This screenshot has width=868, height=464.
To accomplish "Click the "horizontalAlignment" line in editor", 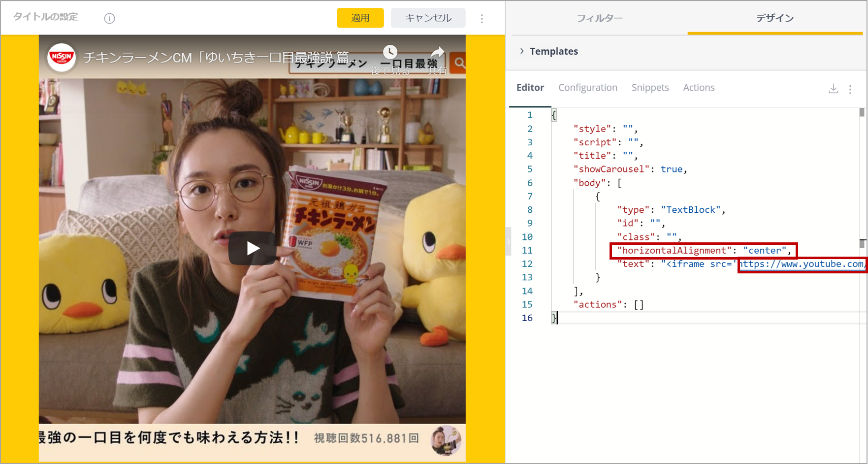I will coord(704,250).
